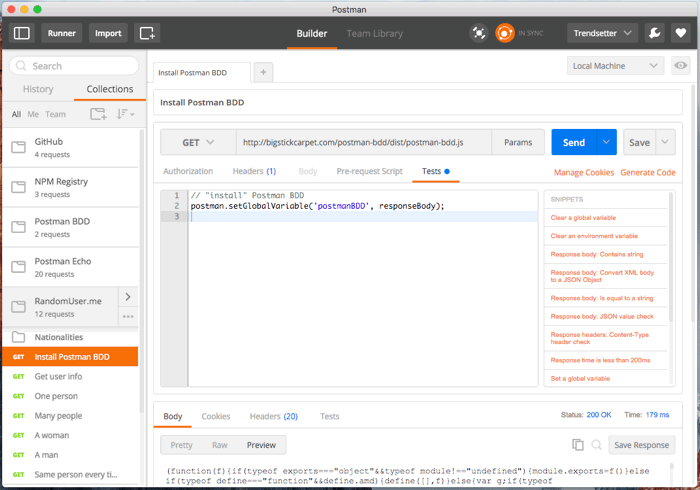Click the snippets panel scrollbar

click(671, 257)
